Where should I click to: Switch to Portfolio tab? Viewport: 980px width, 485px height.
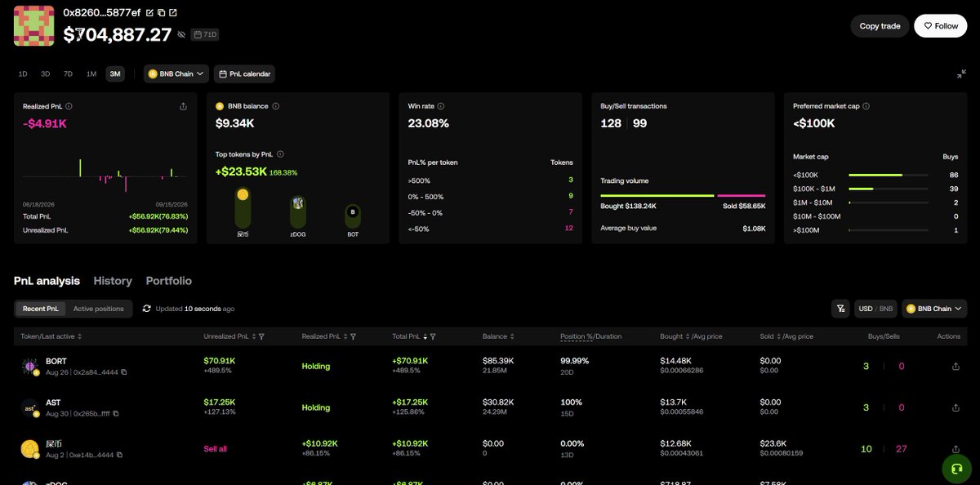(x=169, y=281)
